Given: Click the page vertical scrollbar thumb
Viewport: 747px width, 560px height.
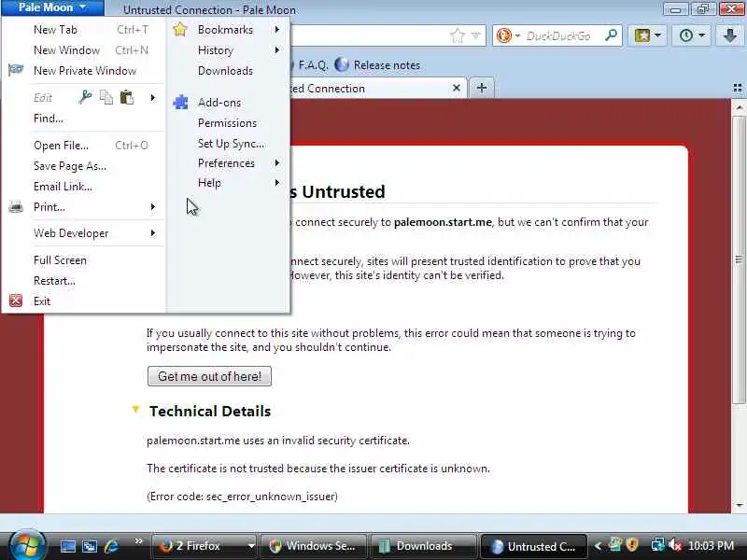Looking at the screenshot, I should pyautogui.click(x=739, y=259).
